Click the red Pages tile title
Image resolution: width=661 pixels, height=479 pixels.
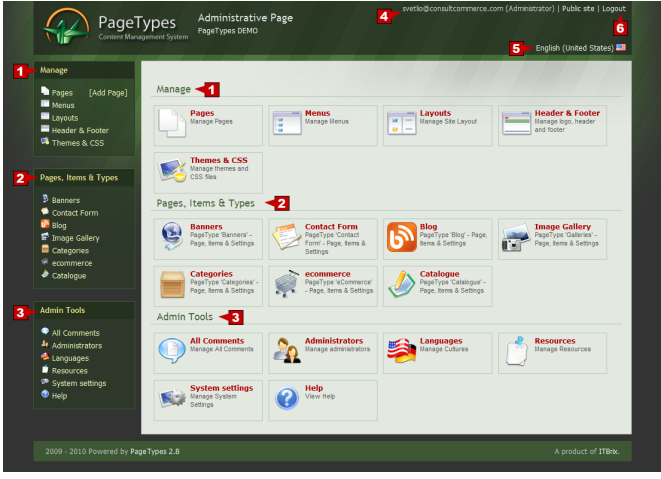point(202,113)
